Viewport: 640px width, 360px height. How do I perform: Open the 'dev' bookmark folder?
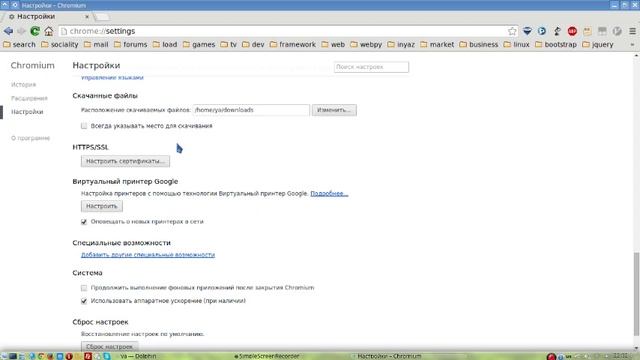click(x=253, y=44)
